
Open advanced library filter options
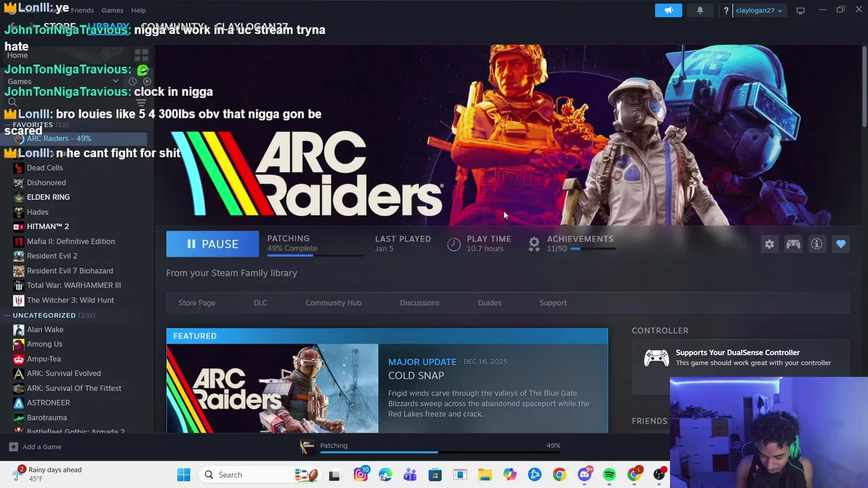(x=141, y=102)
